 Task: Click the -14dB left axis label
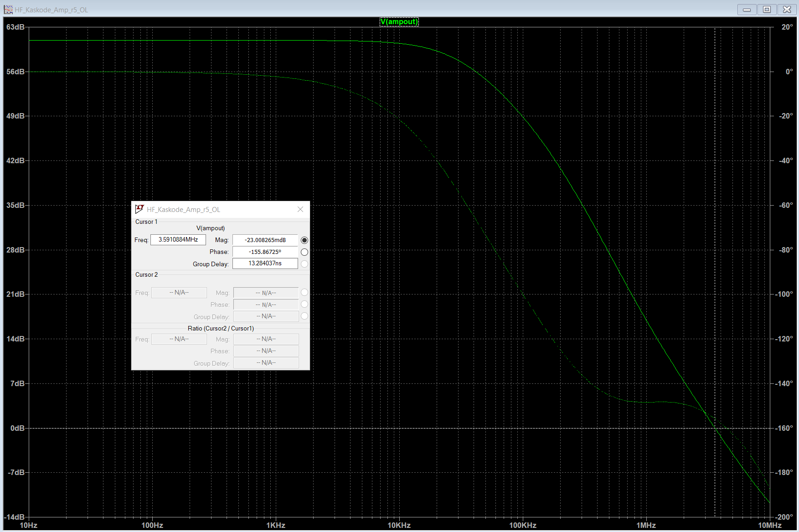tap(14, 517)
